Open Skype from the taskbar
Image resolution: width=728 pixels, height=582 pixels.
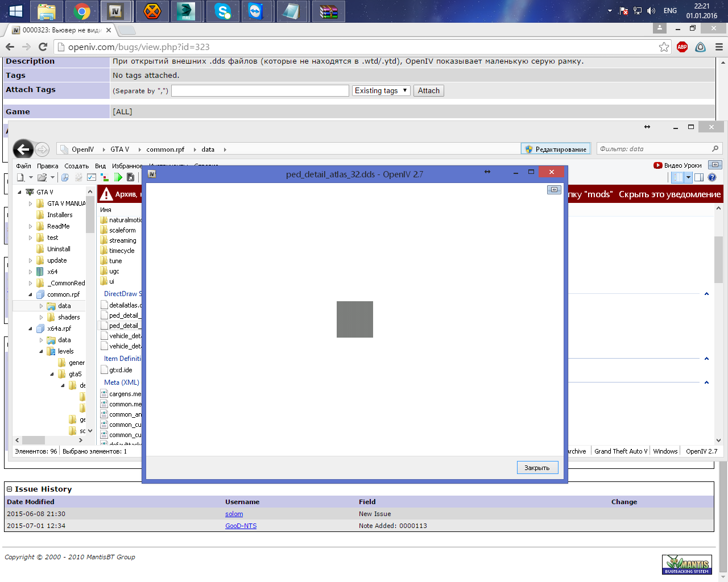[222, 11]
